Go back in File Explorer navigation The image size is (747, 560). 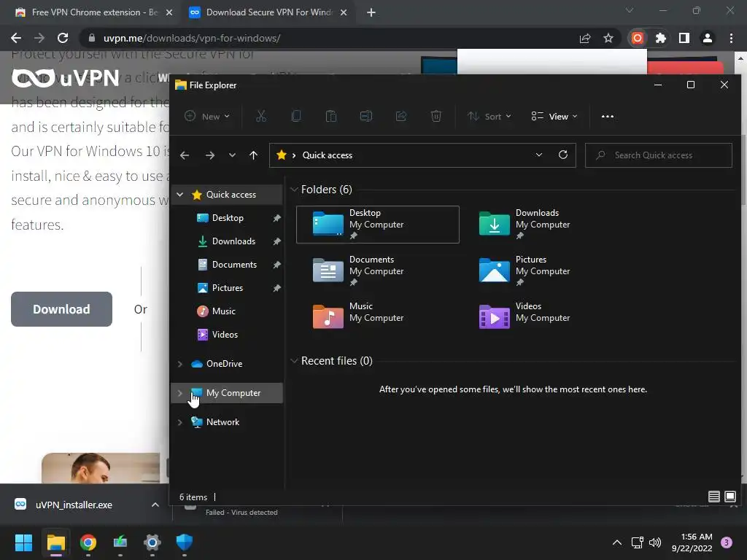coord(185,155)
